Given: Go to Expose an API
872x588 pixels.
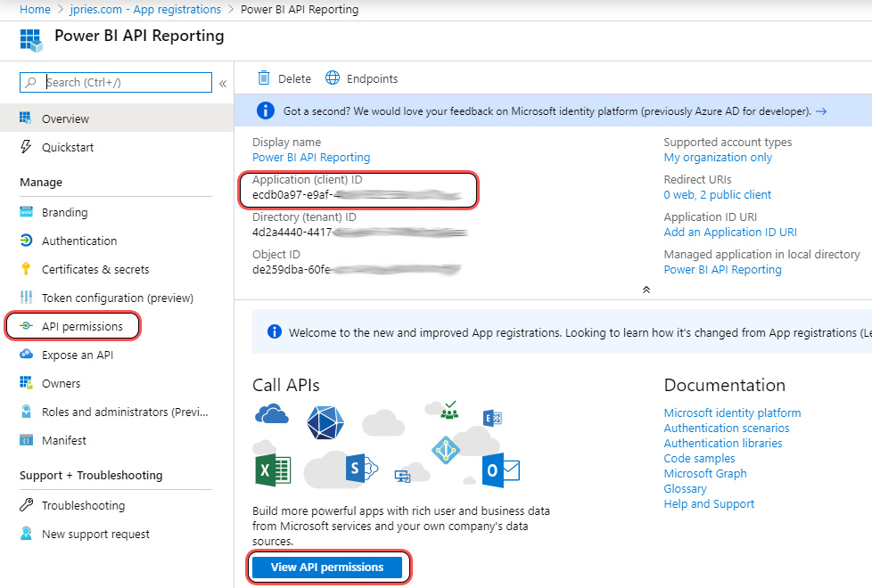Looking at the screenshot, I should [78, 355].
